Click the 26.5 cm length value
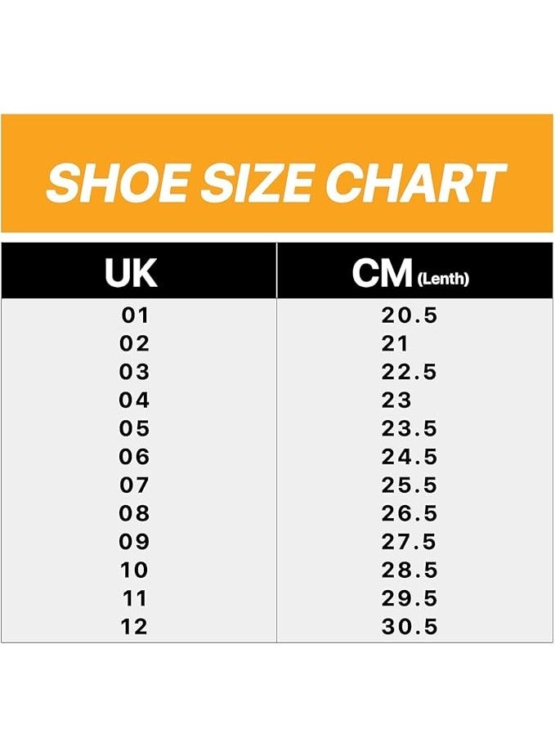Viewport: 555px width, 756px height. coord(410,513)
